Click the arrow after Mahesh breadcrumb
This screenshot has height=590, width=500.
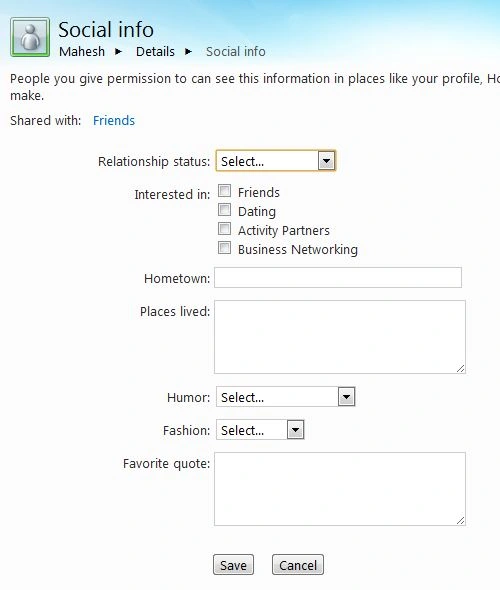119,52
